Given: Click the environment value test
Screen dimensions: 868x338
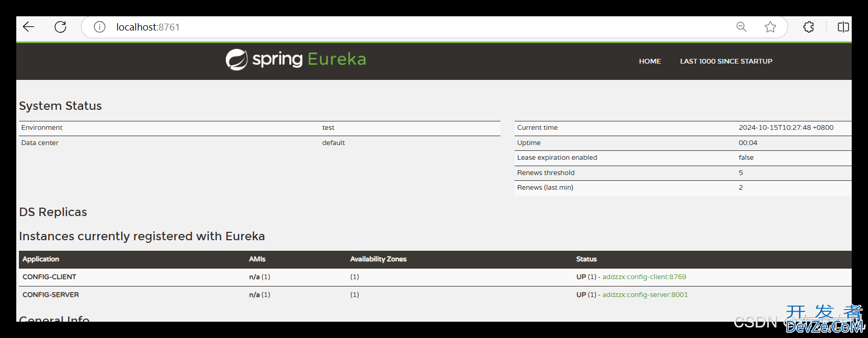Looking at the screenshot, I should pyautogui.click(x=328, y=128).
